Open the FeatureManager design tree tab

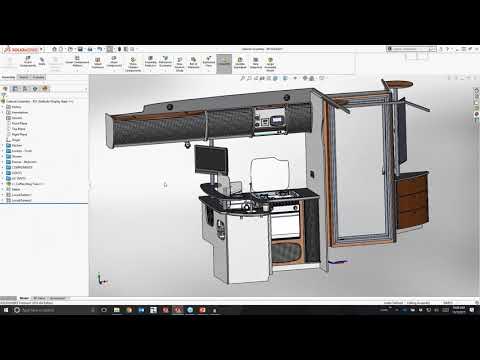coord(5,88)
